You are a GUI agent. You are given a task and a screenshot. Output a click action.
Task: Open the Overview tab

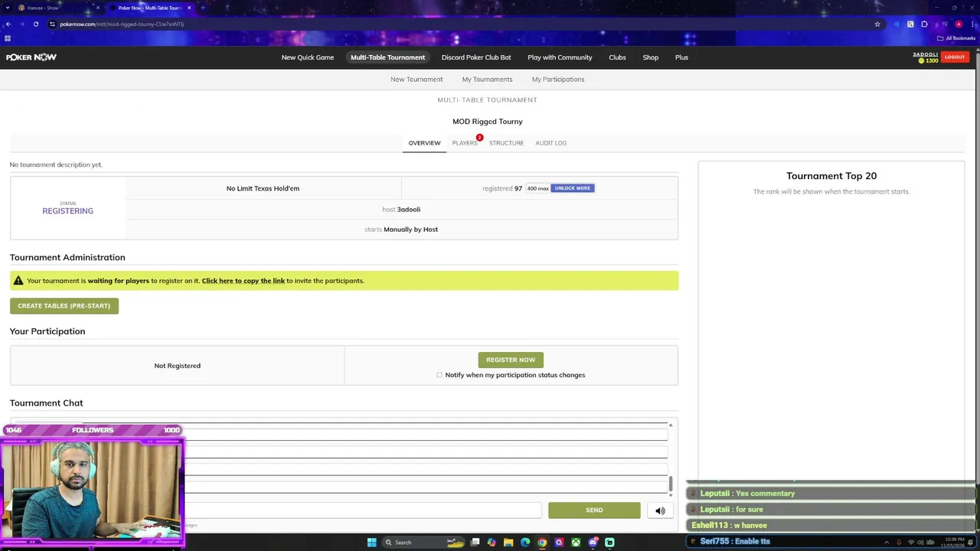pos(424,143)
